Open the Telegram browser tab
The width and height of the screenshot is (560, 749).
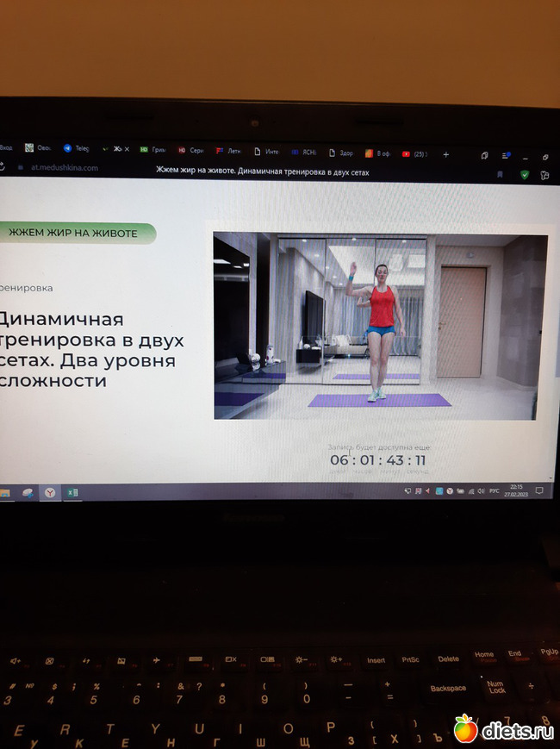point(76,148)
